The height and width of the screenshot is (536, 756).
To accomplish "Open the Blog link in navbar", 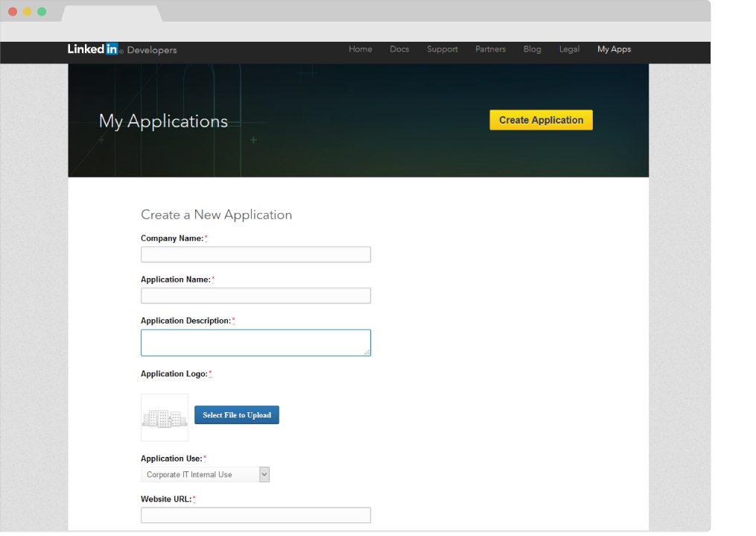I will pyautogui.click(x=532, y=49).
